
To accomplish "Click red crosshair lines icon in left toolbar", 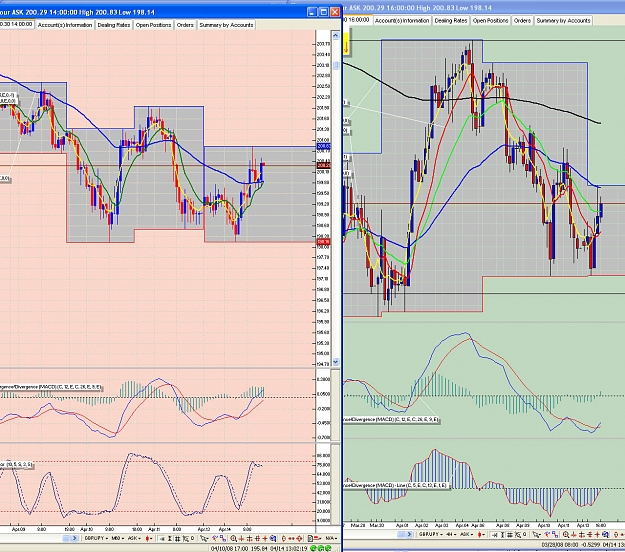I will [249, 538].
